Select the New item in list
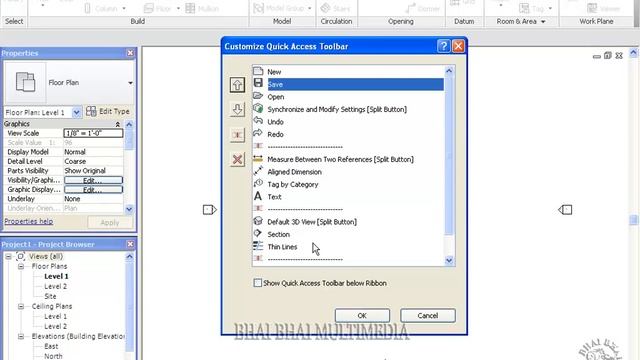 pos(348,72)
